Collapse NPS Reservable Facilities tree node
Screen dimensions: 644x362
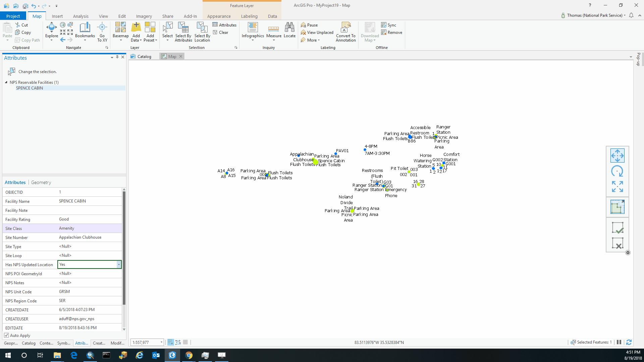coord(6,82)
